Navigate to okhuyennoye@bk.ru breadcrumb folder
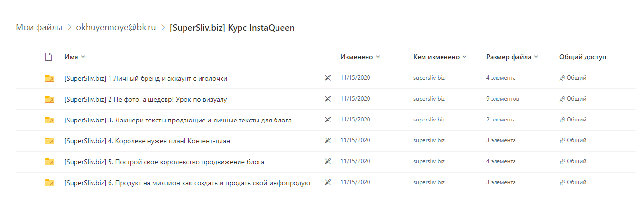 [116, 27]
